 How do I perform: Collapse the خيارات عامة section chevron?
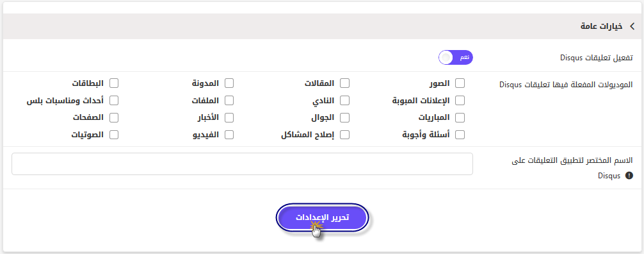coord(632,26)
